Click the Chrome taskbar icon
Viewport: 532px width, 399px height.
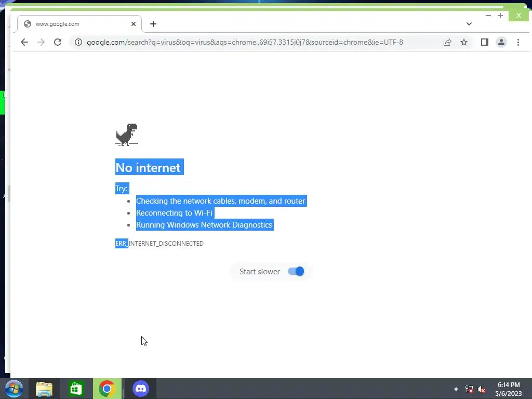(x=107, y=389)
